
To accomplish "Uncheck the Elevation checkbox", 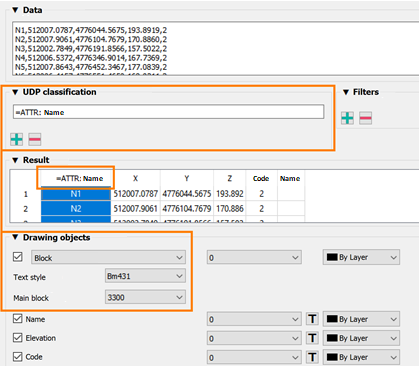I will pyautogui.click(x=18, y=338).
